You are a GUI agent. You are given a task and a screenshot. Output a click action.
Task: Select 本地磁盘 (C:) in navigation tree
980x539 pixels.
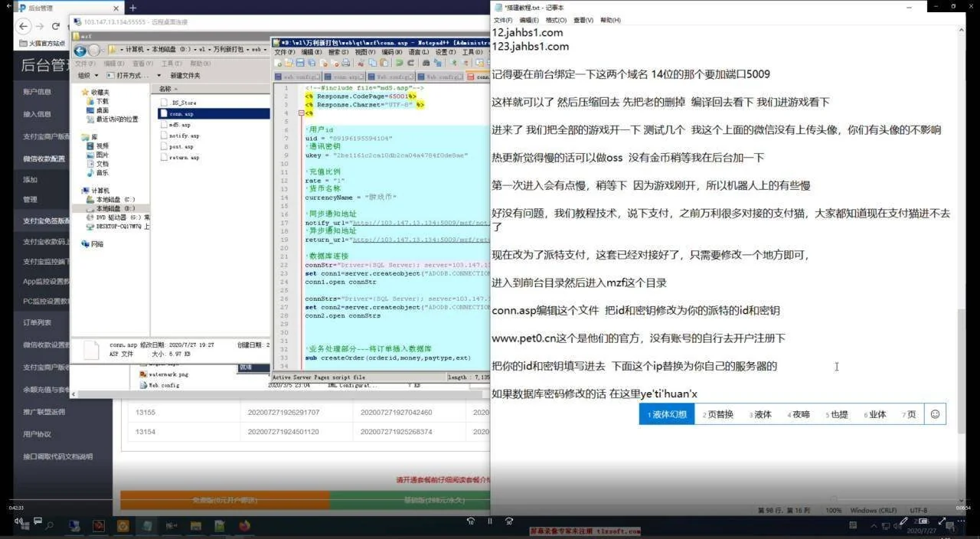115,199
